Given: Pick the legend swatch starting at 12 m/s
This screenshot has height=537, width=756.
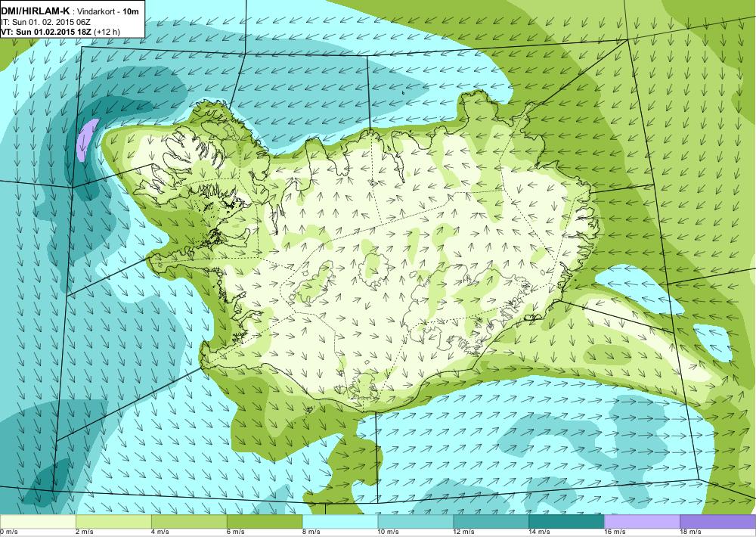Looking at the screenshot, I should point(491,522).
